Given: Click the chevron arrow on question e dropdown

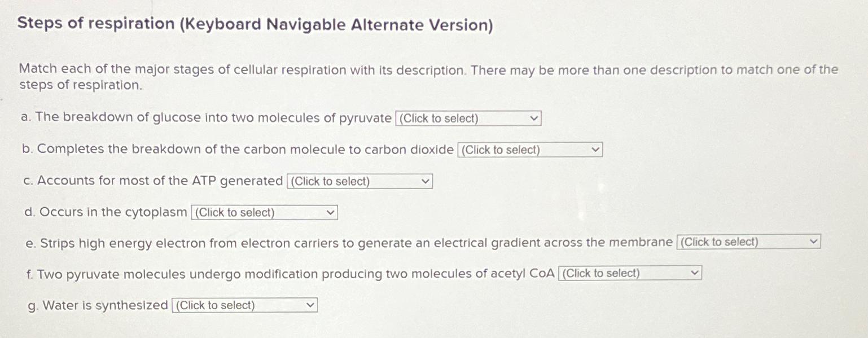Looking at the screenshot, I should [814, 241].
